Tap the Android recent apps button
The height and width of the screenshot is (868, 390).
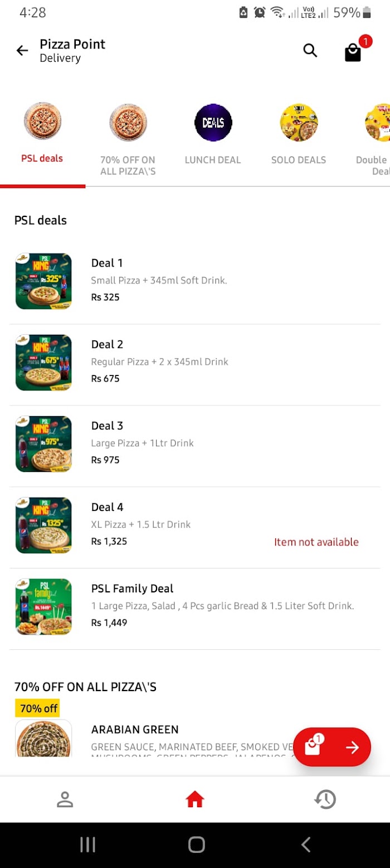[87, 845]
